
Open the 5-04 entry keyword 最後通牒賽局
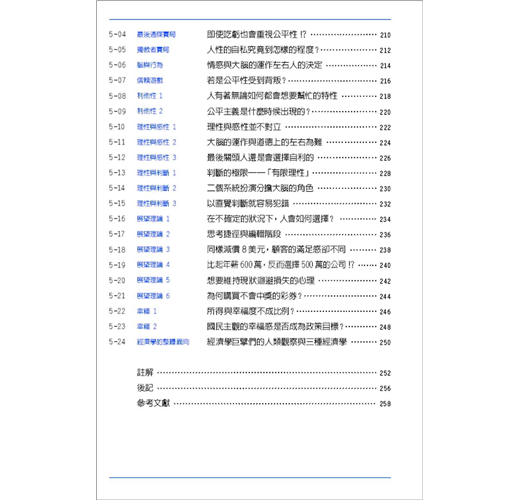click(x=156, y=34)
